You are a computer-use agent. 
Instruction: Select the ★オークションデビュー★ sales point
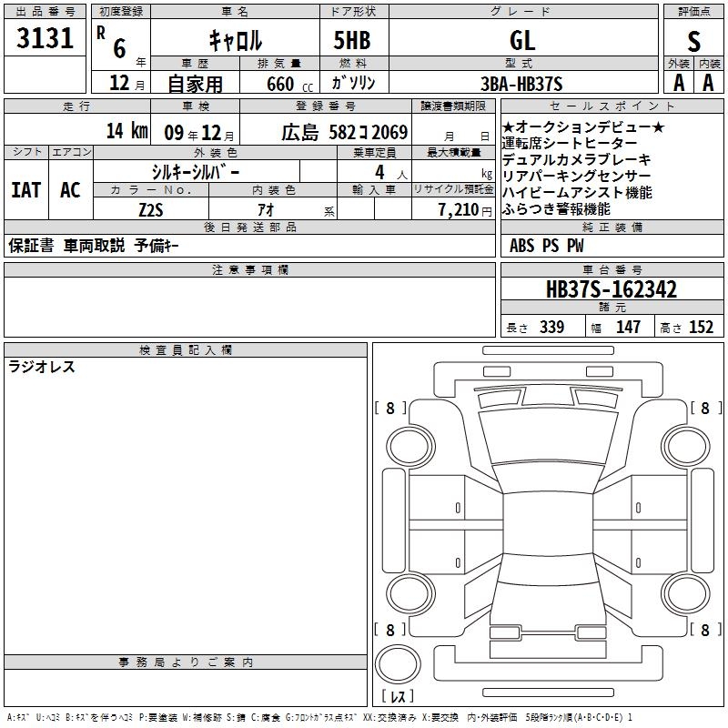click(583, 126)
